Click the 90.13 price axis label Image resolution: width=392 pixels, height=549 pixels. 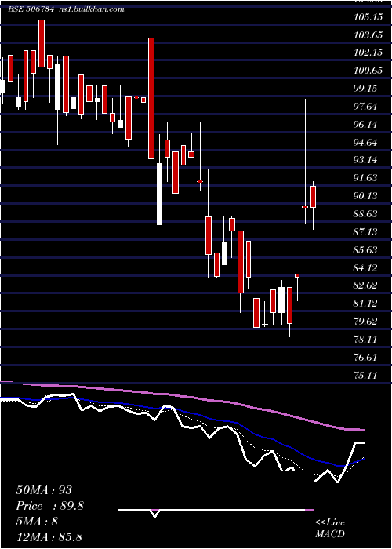pos(366,195)
